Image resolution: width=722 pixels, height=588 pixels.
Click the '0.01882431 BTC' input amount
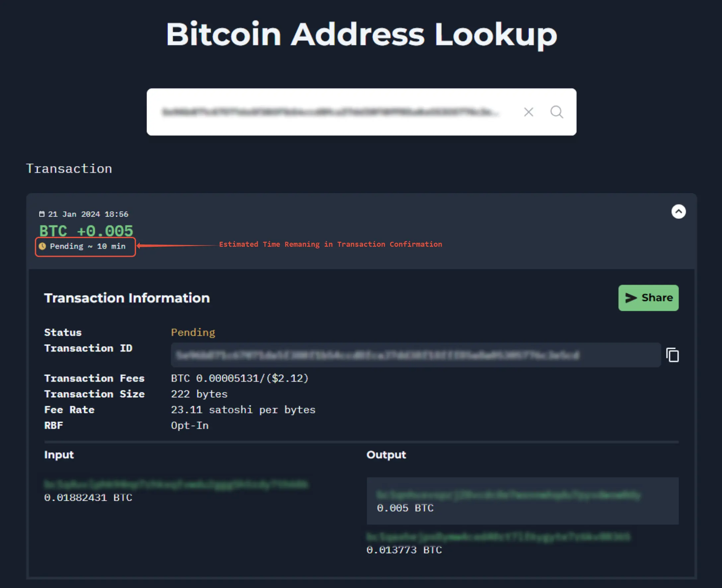(x=88, y=497)
